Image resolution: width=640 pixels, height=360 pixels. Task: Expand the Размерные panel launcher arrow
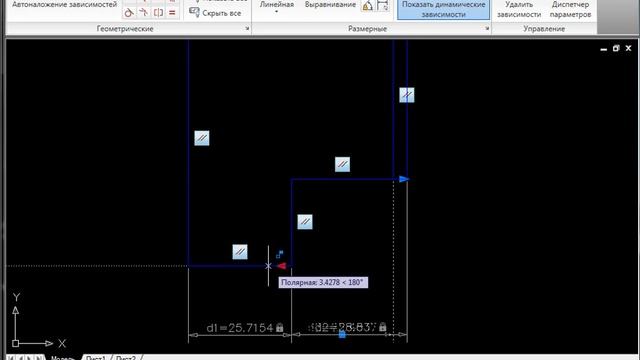pyautogui.click(x=487, y=29)
